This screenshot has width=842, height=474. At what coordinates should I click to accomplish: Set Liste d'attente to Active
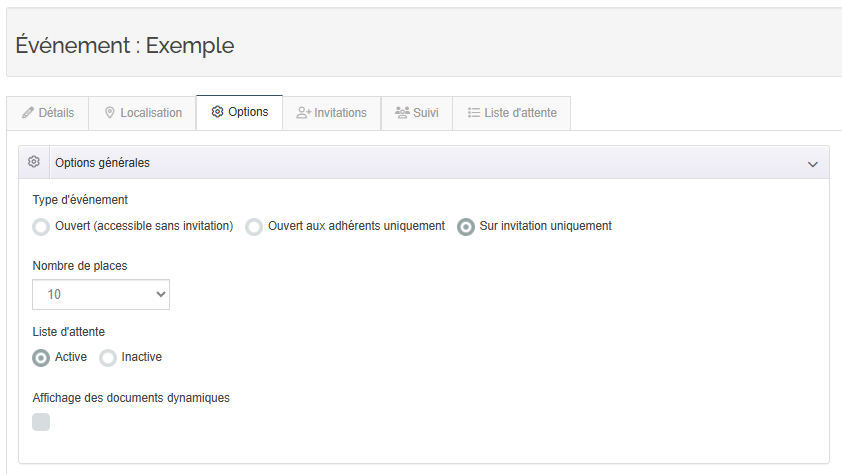tap(41, 358)
